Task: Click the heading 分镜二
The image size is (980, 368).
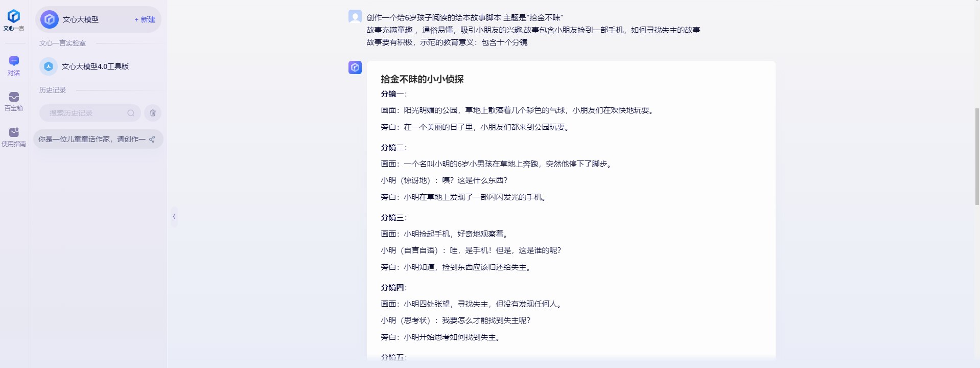Action: tap(394, 148)
